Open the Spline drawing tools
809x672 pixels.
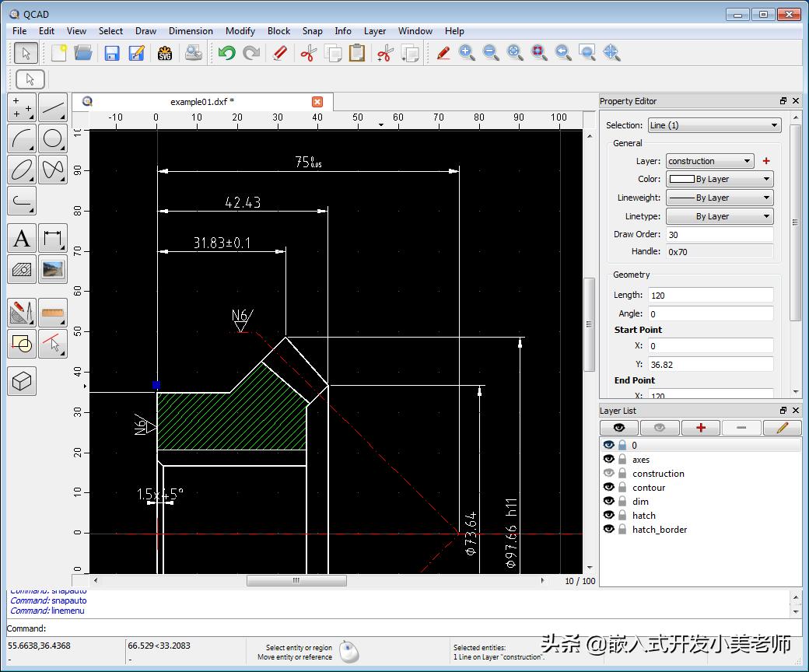point(53,169)
